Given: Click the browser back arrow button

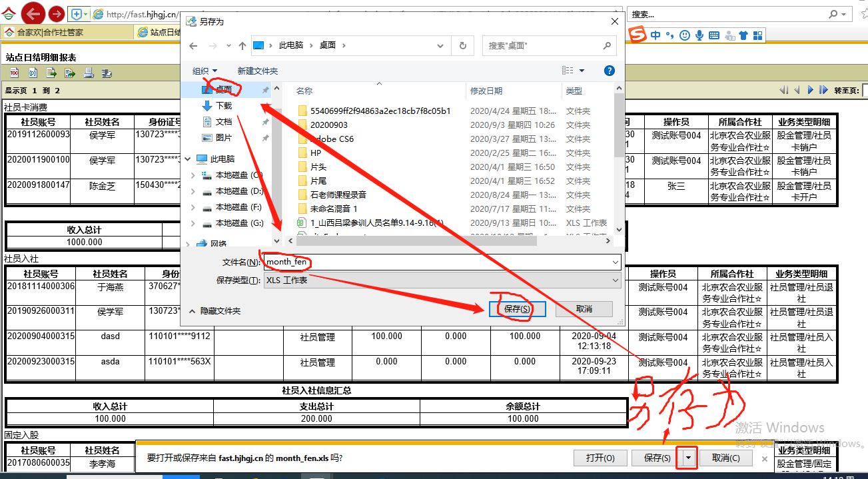Looking at the screenshot, I should pyautogui.click(x=33, y=13).
